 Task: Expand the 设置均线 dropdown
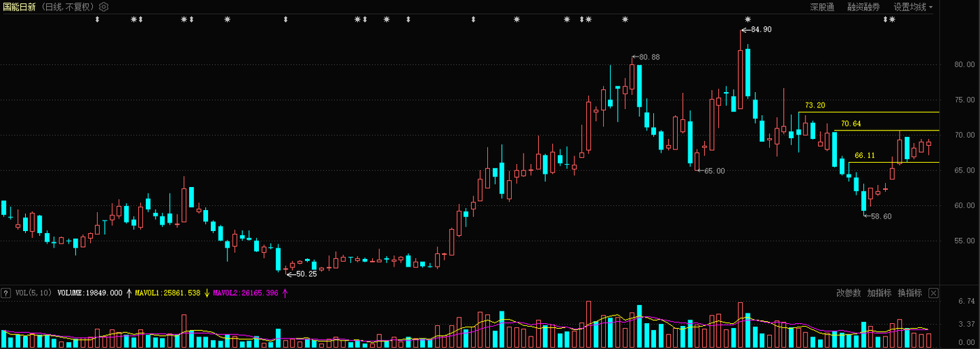[913, 7]
